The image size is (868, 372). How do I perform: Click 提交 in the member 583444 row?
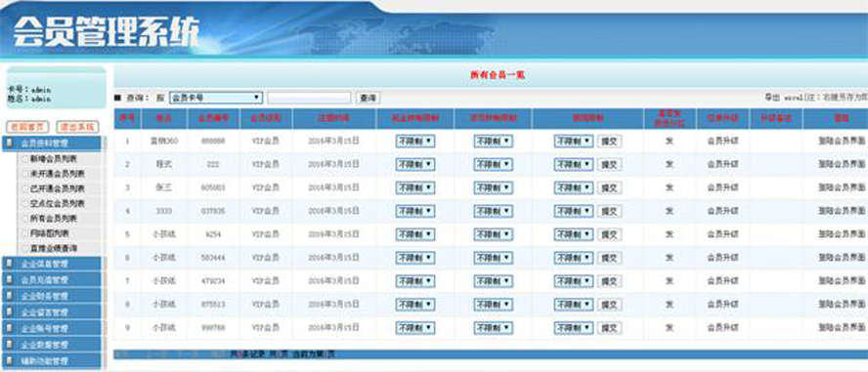[610, 258]
